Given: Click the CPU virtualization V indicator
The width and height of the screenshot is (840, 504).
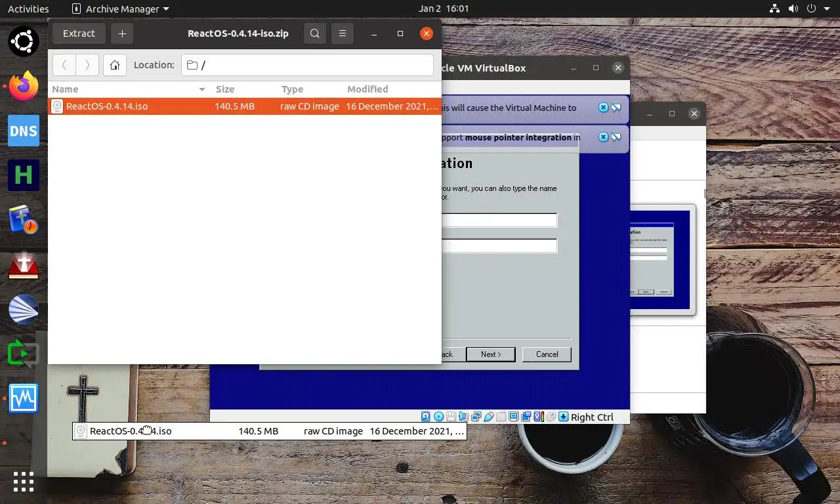Looking at the screenshot, I should coord(539,417).
